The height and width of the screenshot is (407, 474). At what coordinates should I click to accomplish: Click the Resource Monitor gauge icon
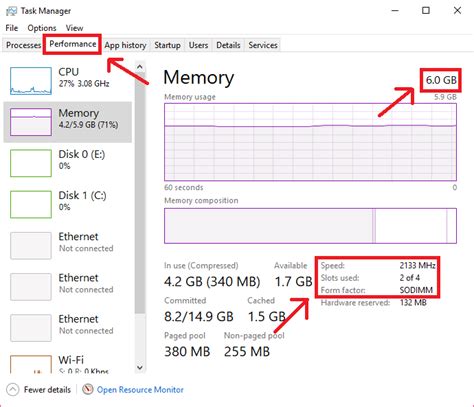(x=88, y=389)
